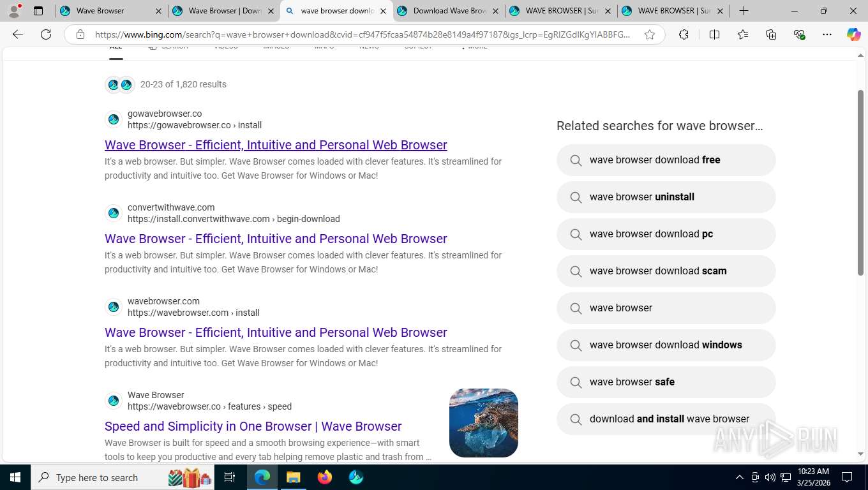Click the page vertical scrollbar thumb

[860, 182]
